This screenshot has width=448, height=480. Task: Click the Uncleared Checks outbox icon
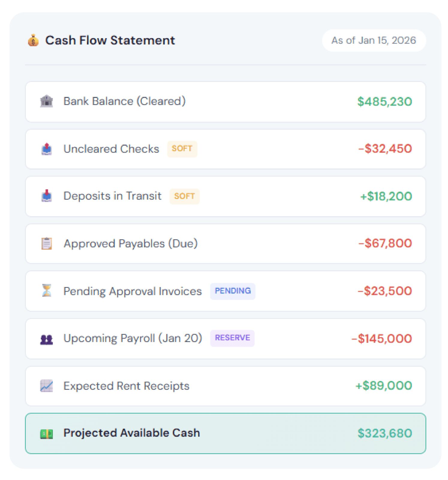click(x=46, y=149)
